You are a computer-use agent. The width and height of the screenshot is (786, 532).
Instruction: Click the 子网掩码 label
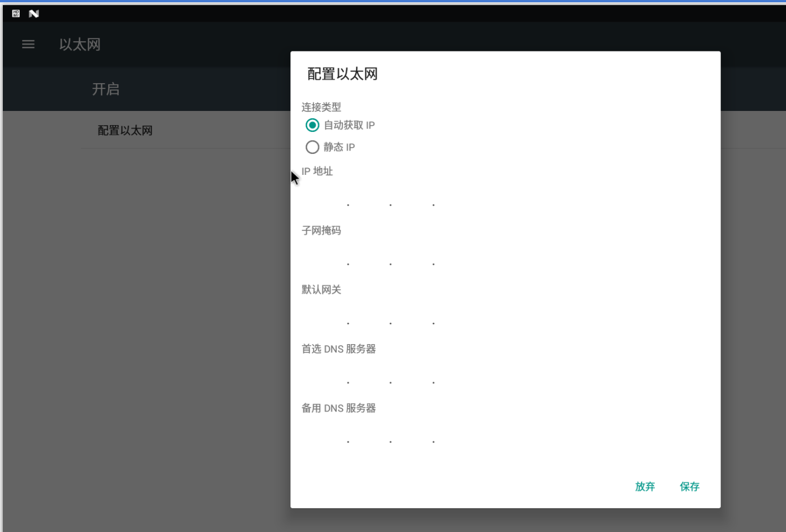tap(321, 230)
